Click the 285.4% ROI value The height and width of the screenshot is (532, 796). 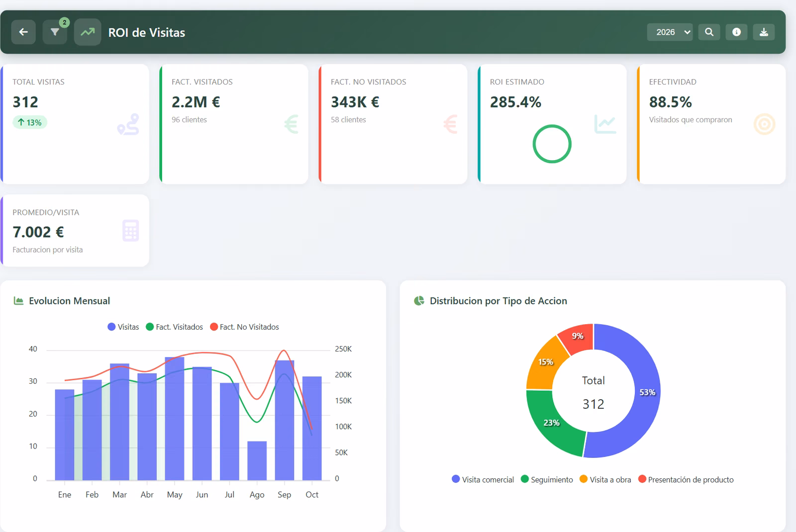515,102
